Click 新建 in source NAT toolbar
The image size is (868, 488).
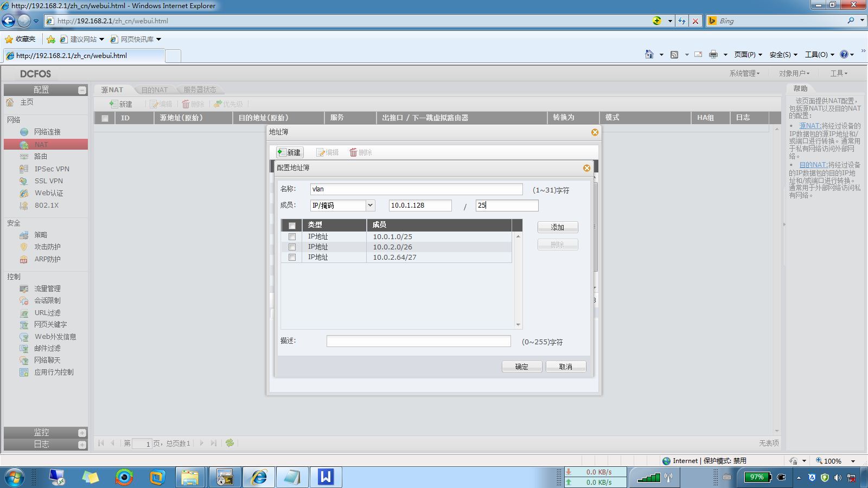pos(121,104)
